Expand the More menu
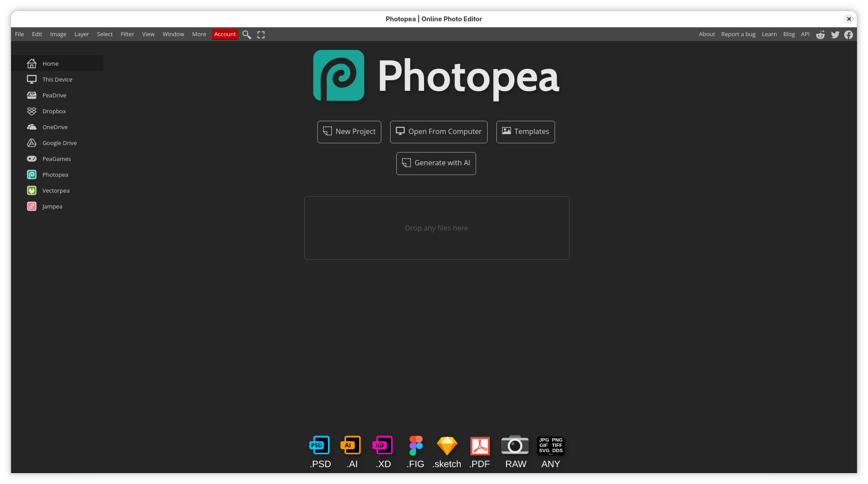868x484 pixels. [x=199, y=34]
